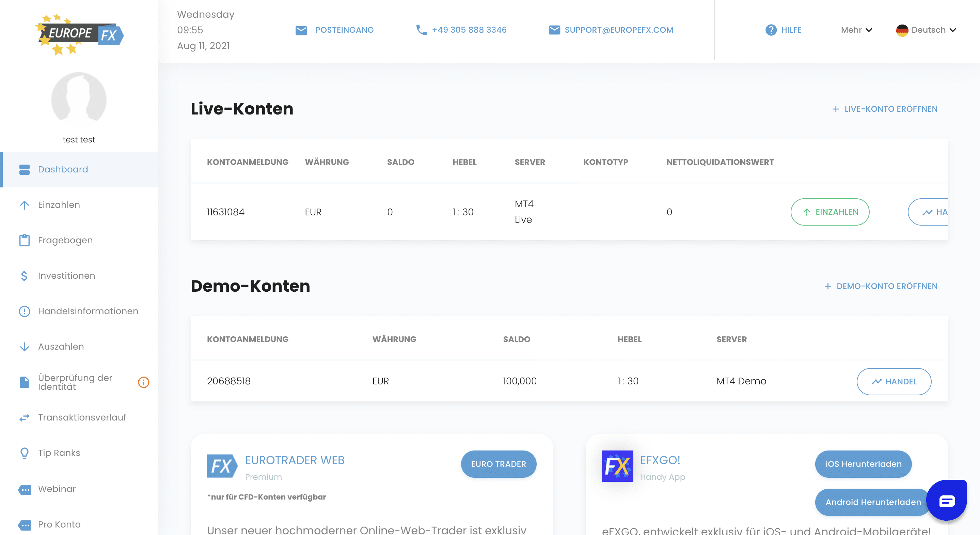Click truncated trade button on live account row
The image size is (980, 535).
click(928, 212)
